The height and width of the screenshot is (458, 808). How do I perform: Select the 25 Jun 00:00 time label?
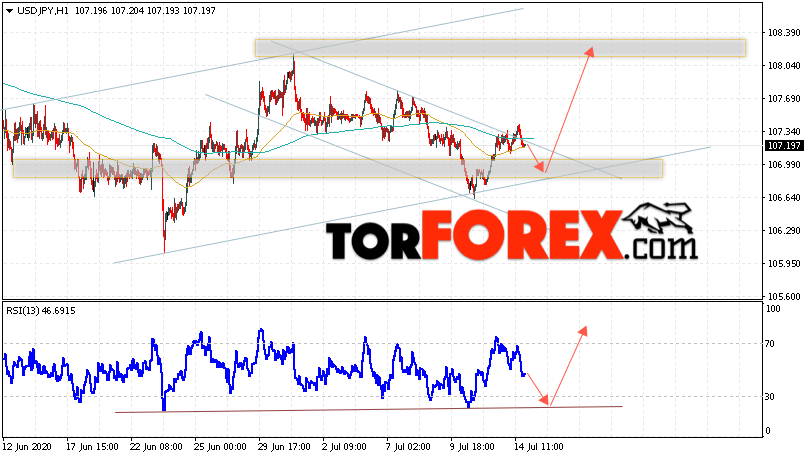[220, 447]
